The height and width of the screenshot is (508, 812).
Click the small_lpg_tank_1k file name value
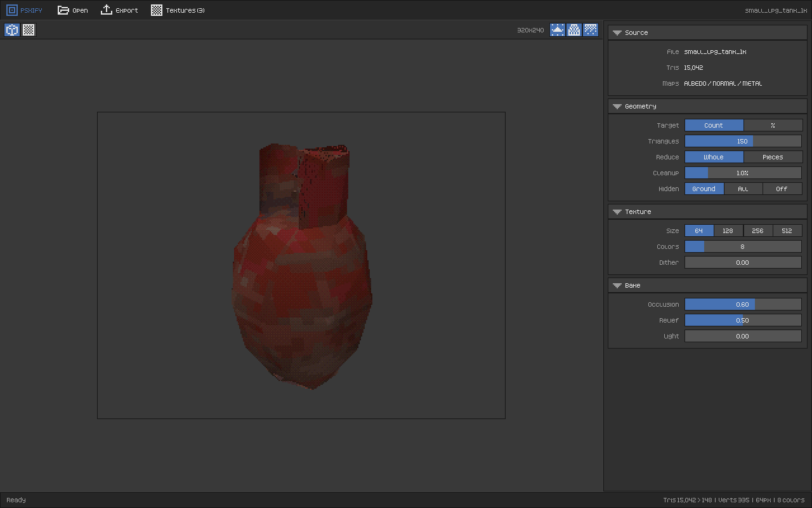click(715, 52)
